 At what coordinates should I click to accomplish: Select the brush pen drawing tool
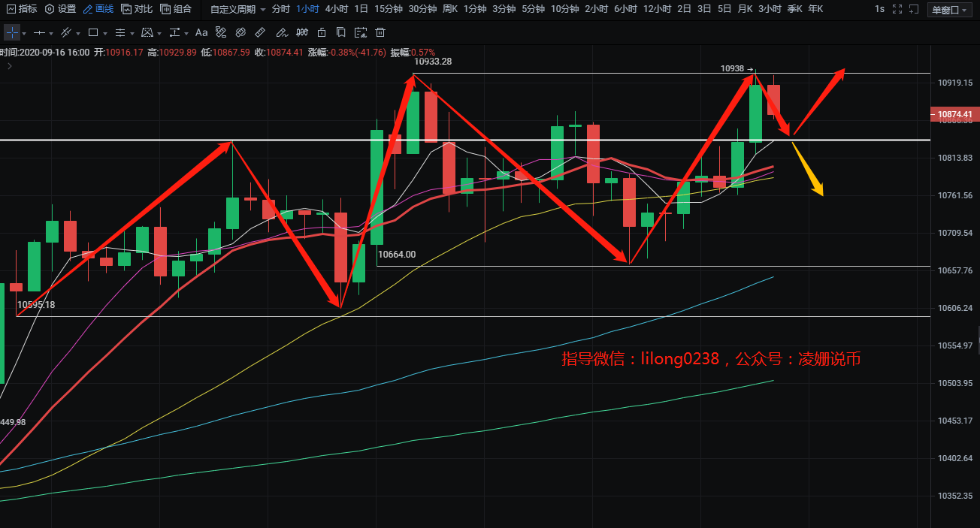point(280,33)
